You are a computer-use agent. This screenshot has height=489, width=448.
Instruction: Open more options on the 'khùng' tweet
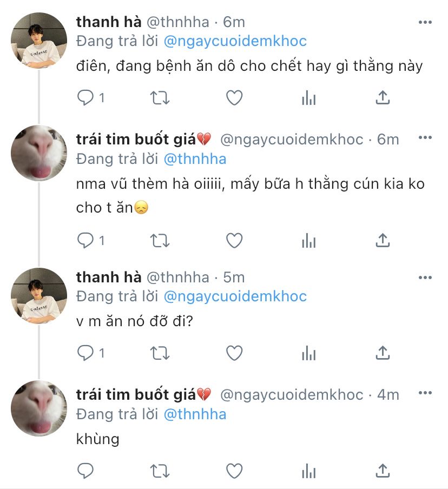pyautogui.click(x=425, y=395)
